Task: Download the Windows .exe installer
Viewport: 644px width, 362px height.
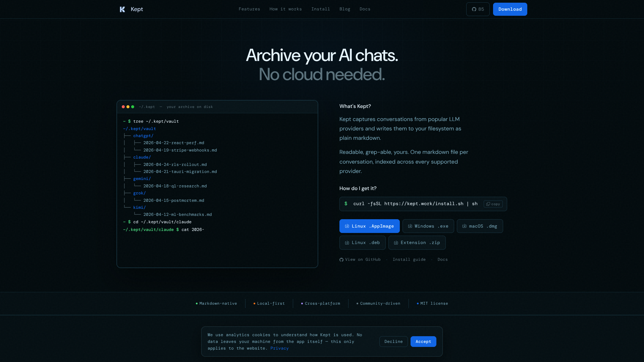Action: coord(428,226)
